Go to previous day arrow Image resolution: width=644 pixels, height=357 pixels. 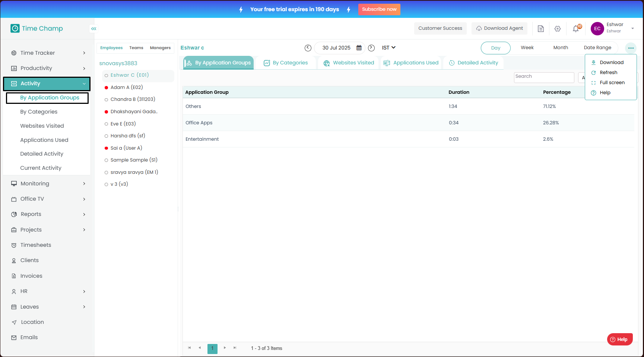tap(308, 48)
